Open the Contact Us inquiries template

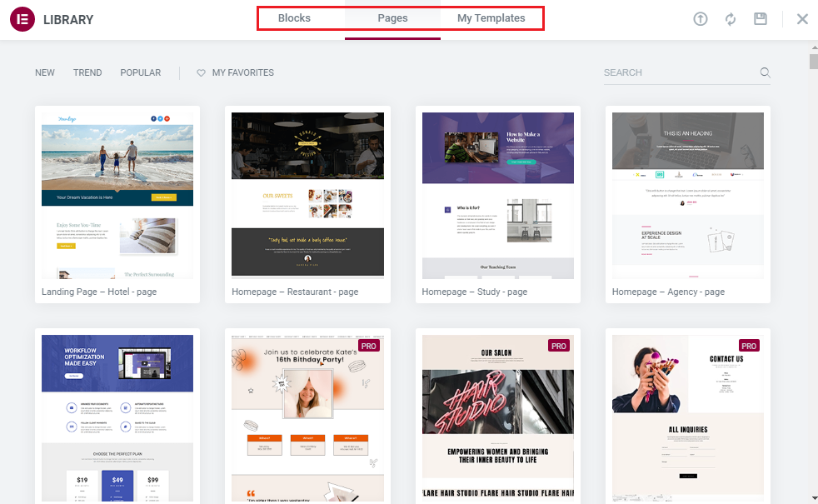click(687, 418)
